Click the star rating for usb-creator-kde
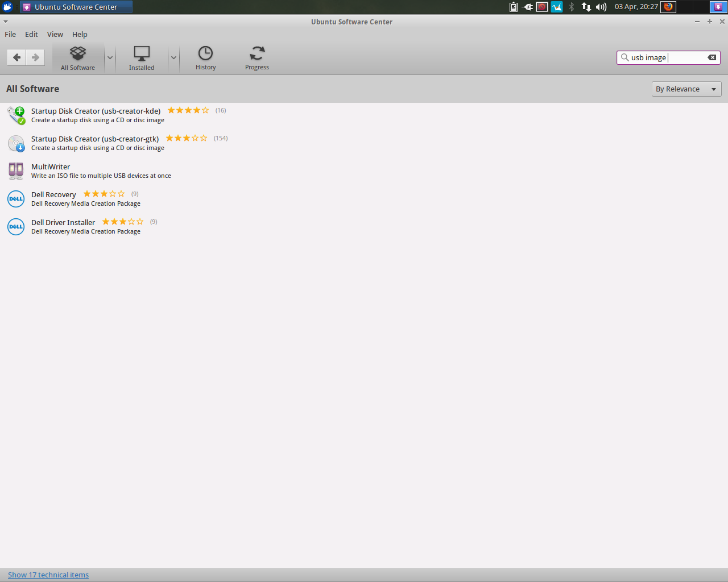 [188, 110]
